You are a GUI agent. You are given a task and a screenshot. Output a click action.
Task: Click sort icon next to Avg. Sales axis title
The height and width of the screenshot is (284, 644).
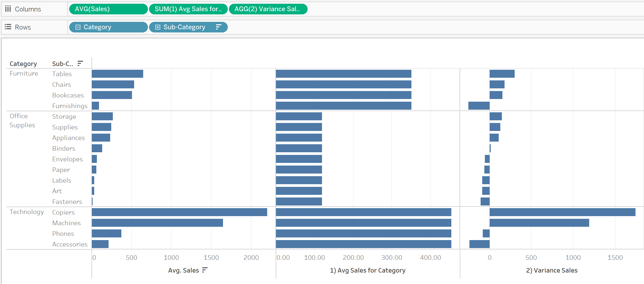pos(204,270)
